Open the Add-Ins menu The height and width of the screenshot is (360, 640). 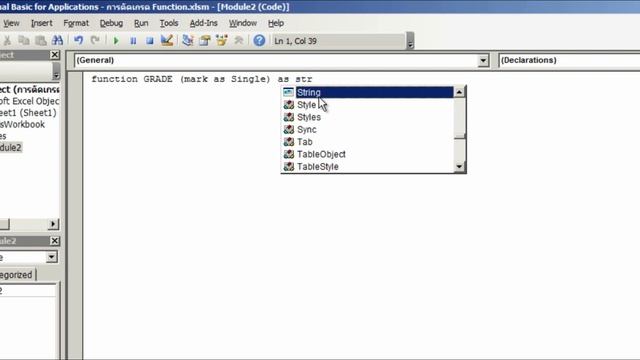point(204,23)
